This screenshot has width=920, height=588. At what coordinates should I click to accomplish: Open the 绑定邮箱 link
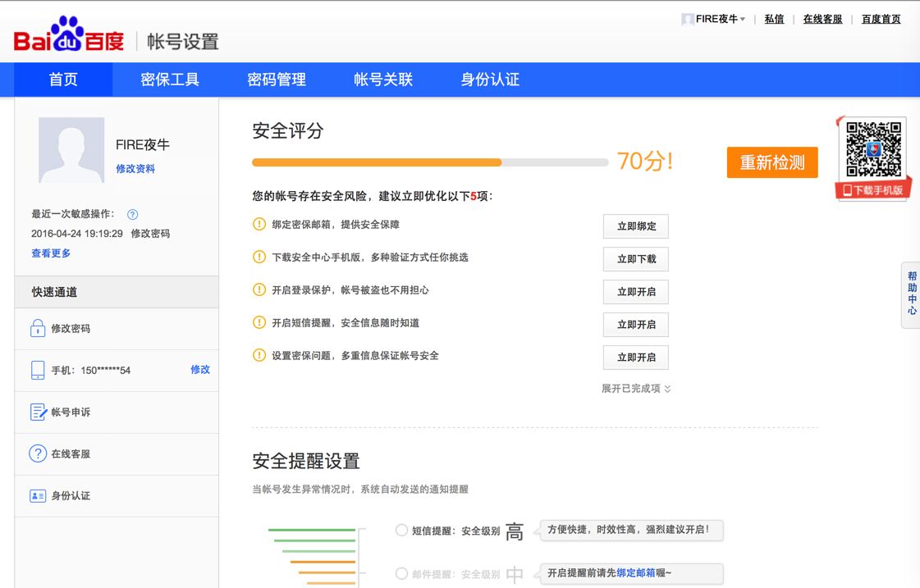(636, 573)
